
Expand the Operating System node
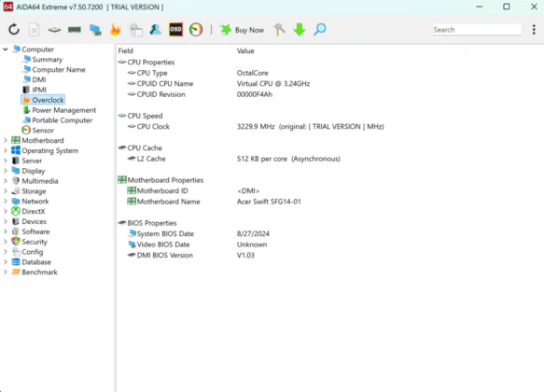coord(6,150)
